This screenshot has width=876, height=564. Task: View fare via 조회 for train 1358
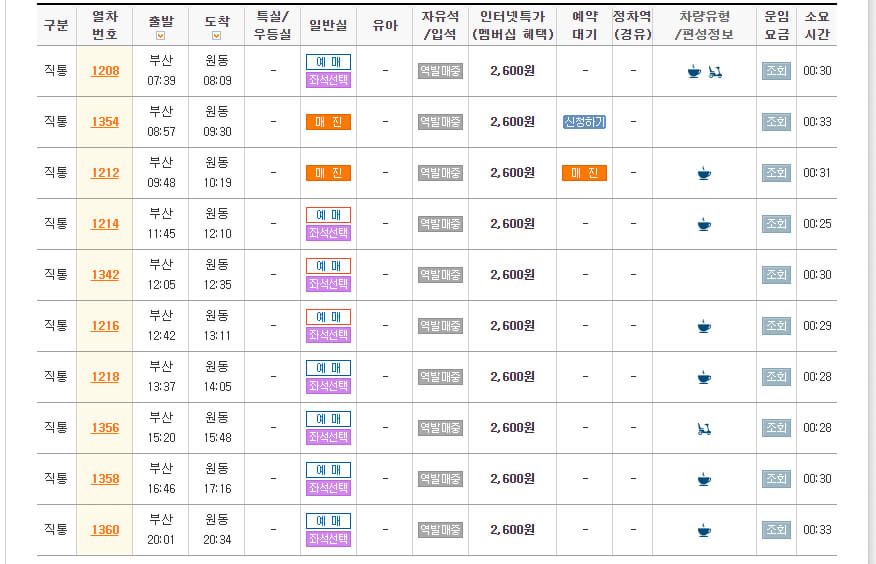click(x=776, y=479)
